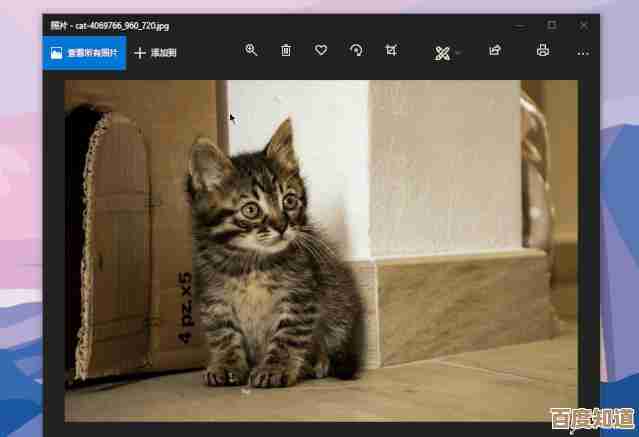Print the photo using the printer icon

tap(543, 51)
